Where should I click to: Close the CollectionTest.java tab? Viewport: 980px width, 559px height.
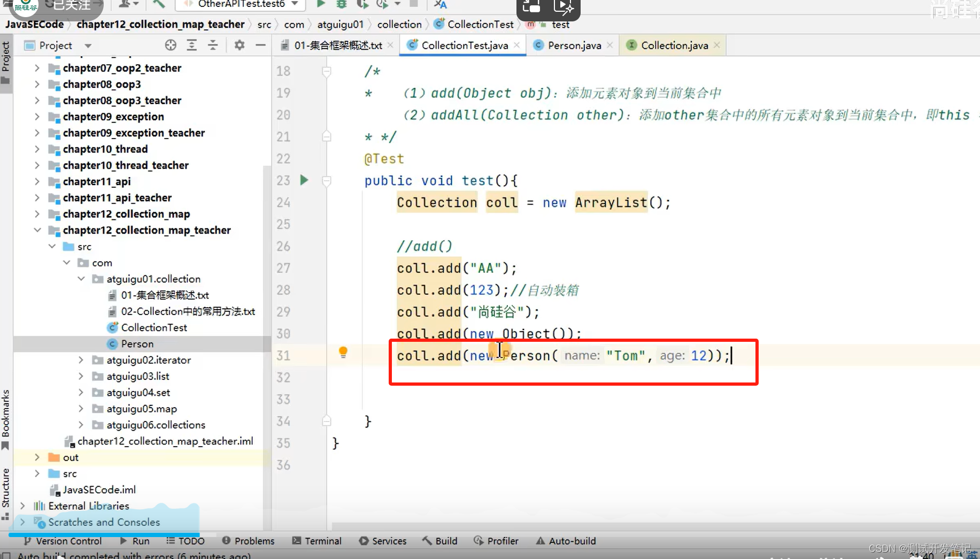click(516, 45)
